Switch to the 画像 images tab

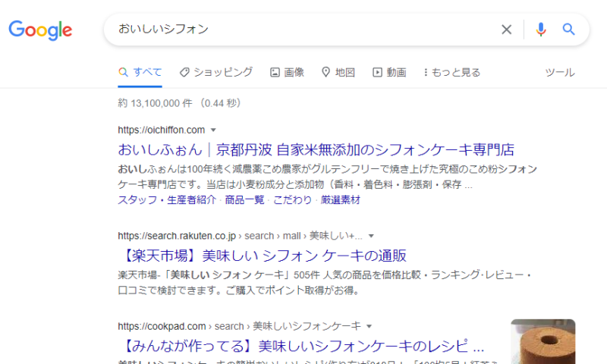[287, 72]
